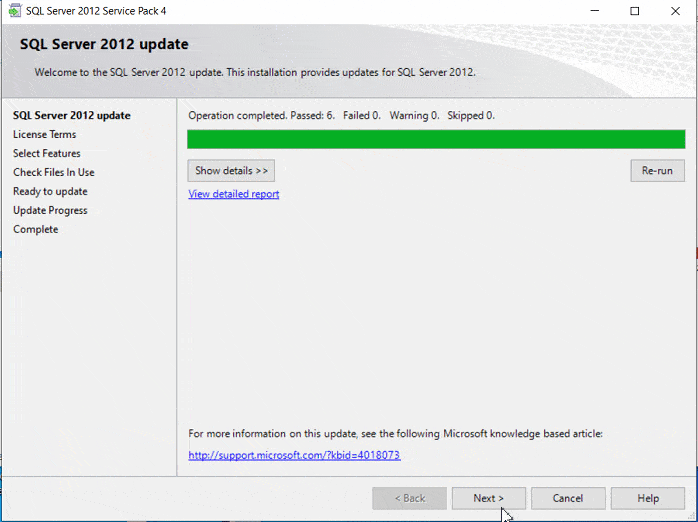Click the 'SQL Server 2012 update' page heading
Image resolution: width=698 pixels, height=522 pixels.
[104, 44]
